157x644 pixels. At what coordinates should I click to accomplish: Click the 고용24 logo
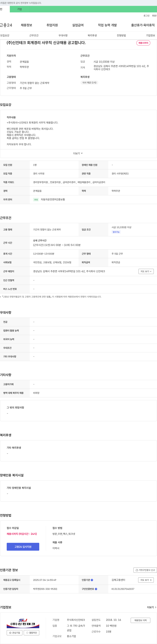(x=6, y=25)
